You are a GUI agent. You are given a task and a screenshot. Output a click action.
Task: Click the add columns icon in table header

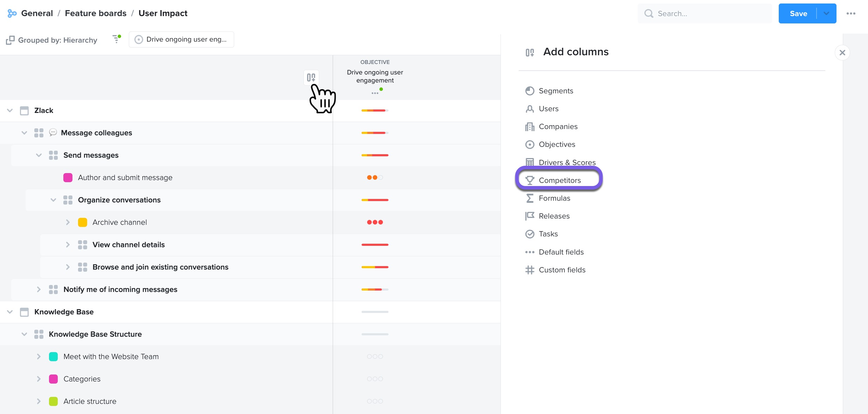311,77
